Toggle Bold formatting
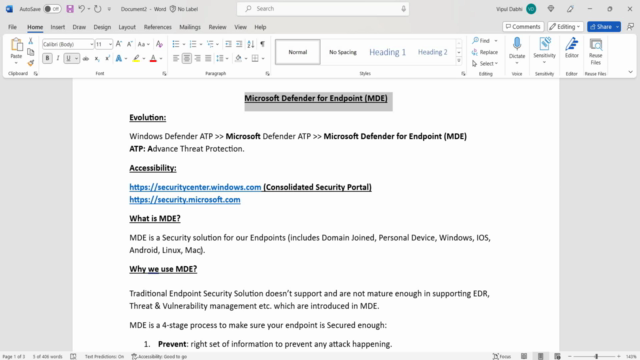The width and height of the screenshot is (640, 360). 47,59
